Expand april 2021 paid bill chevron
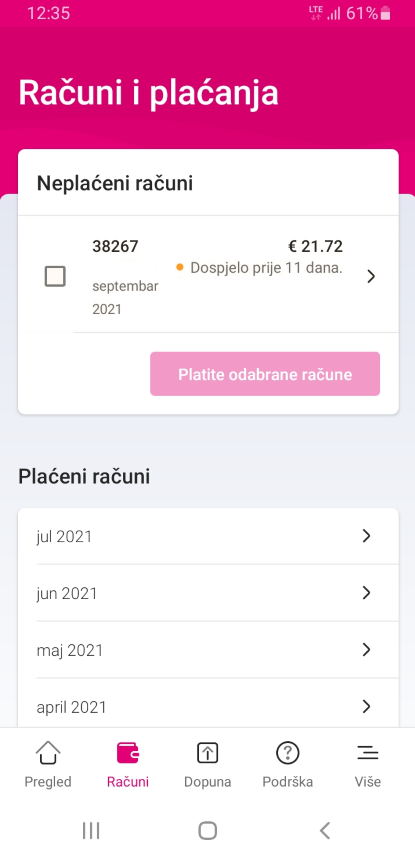The height and width of the screenshot is (851, 415). 366,706
